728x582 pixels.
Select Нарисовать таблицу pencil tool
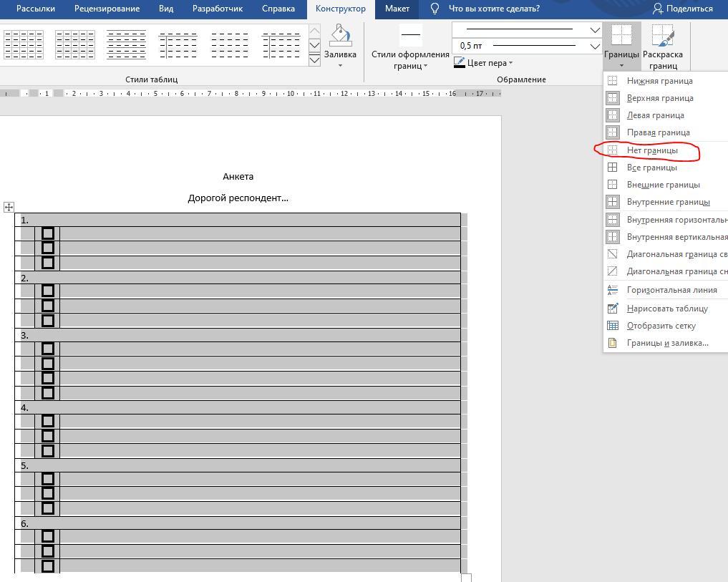665,309
